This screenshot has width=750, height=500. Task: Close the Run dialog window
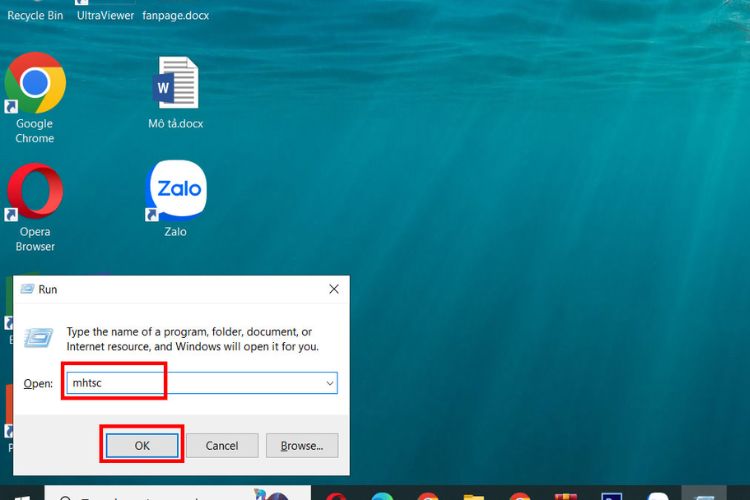334,289
